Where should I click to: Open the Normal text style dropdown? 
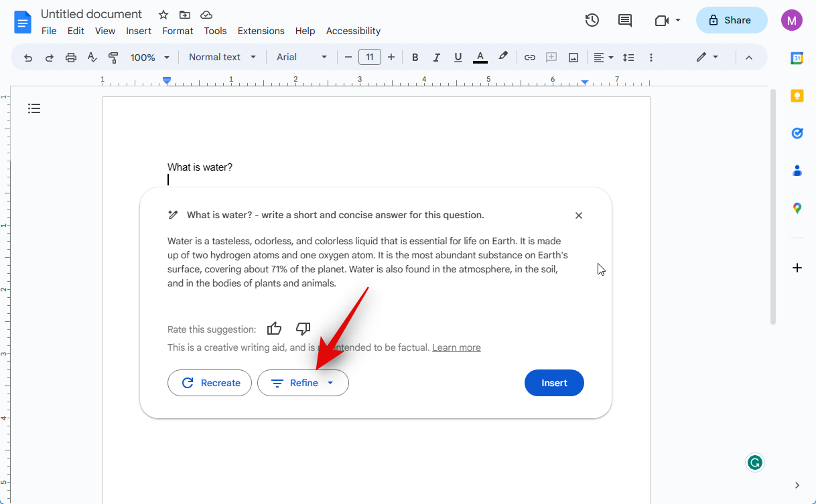[x=222, y=58]
